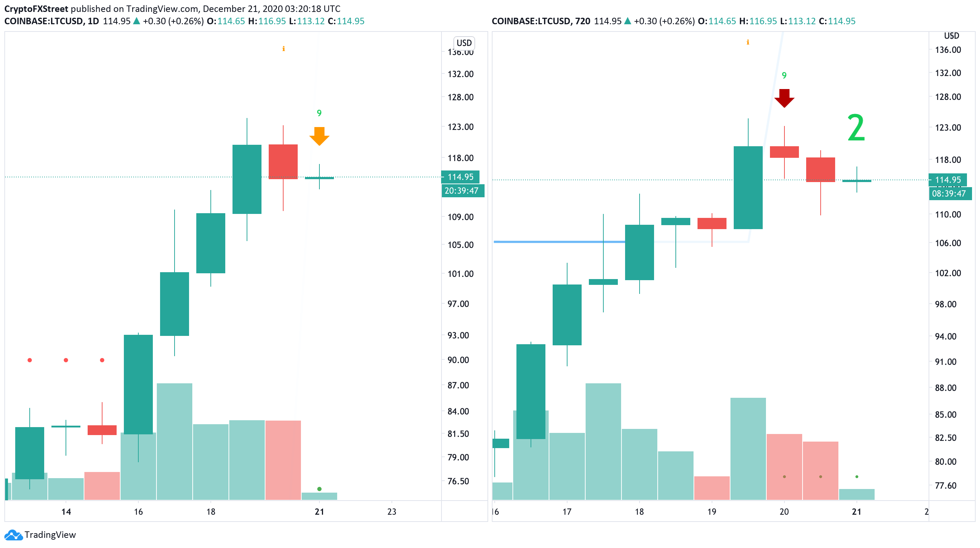Click orange info marker on left chart
The width and height of the screenshot is (980, 548).
[x=284, y=49]
